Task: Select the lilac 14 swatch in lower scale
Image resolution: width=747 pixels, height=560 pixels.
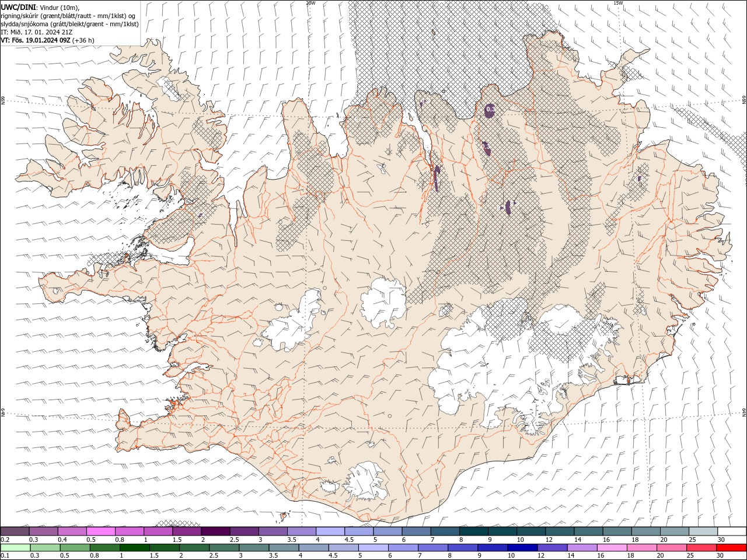Action: [x=581, y=548]
